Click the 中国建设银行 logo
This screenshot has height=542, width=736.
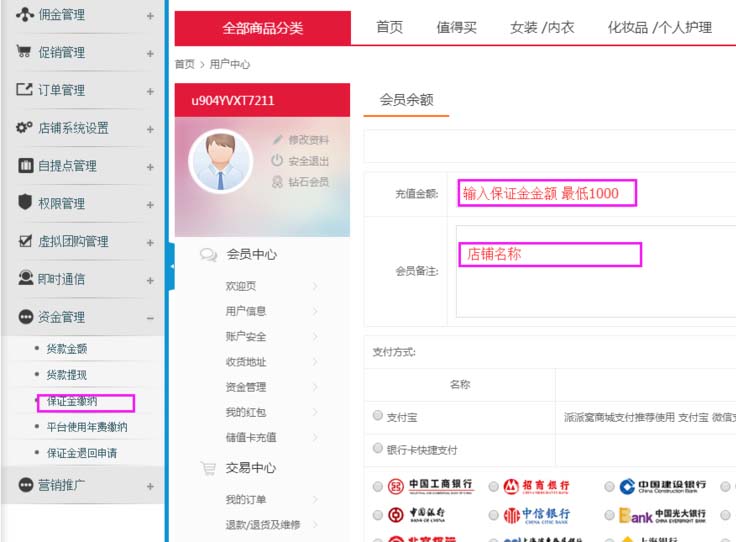pyautogui.click(x=663, y=486)
